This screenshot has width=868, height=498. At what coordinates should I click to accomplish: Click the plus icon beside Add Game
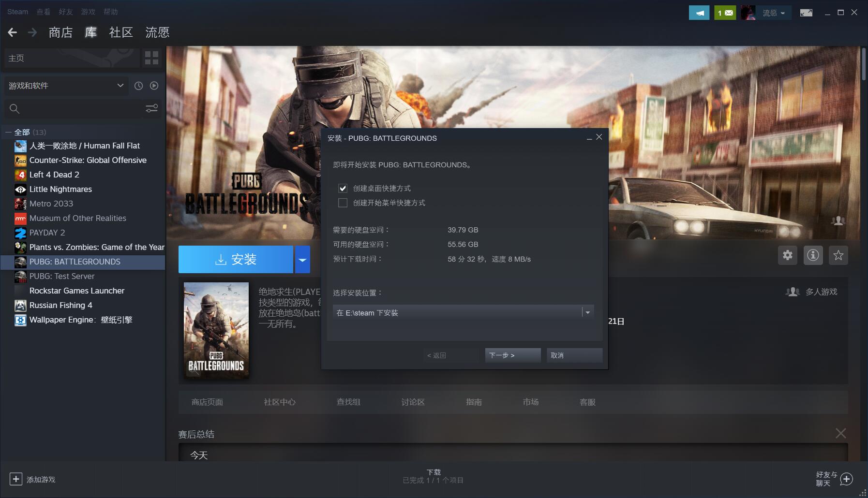tap(16, 479)
